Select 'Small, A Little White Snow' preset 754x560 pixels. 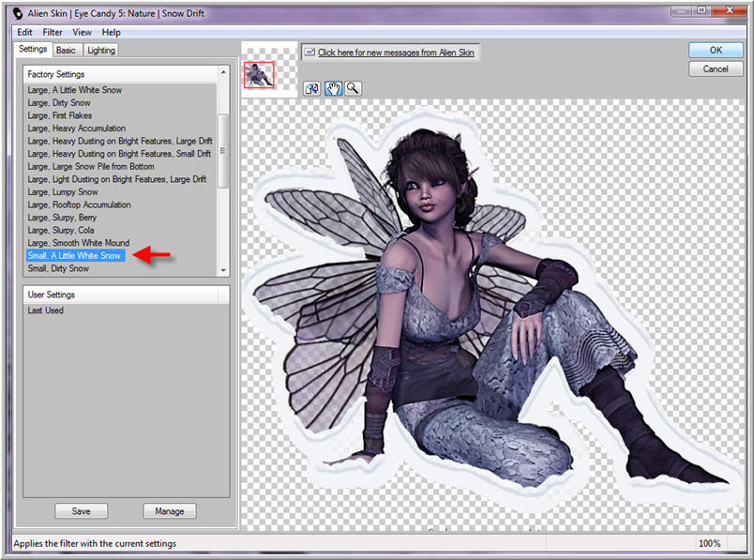(x=76, y=255)
